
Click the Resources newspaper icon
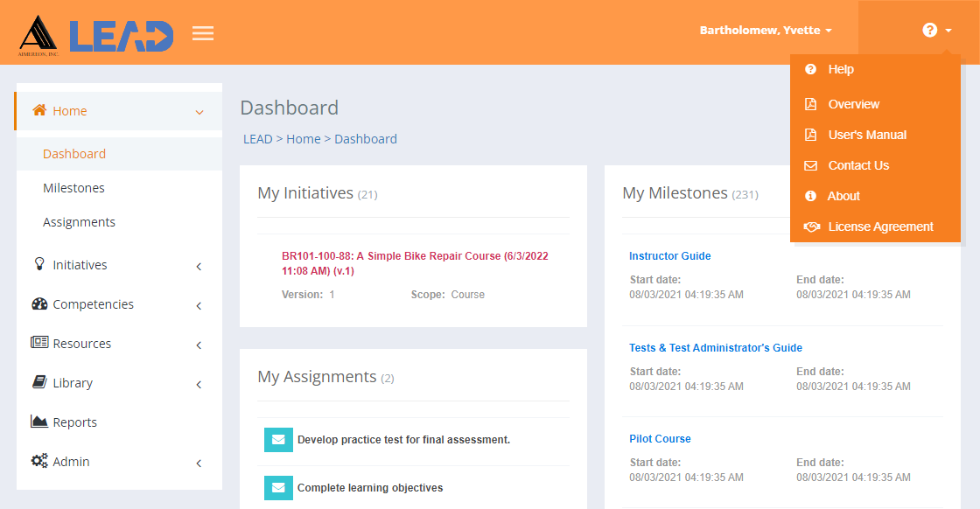[x=39, y=342]
